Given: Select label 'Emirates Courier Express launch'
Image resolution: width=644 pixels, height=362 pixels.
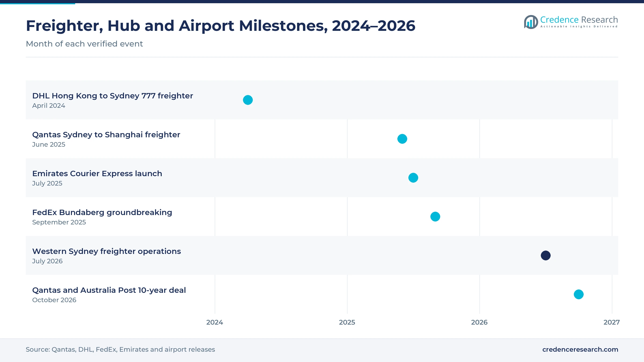Looking at the screenshot, I should [97, 173].
